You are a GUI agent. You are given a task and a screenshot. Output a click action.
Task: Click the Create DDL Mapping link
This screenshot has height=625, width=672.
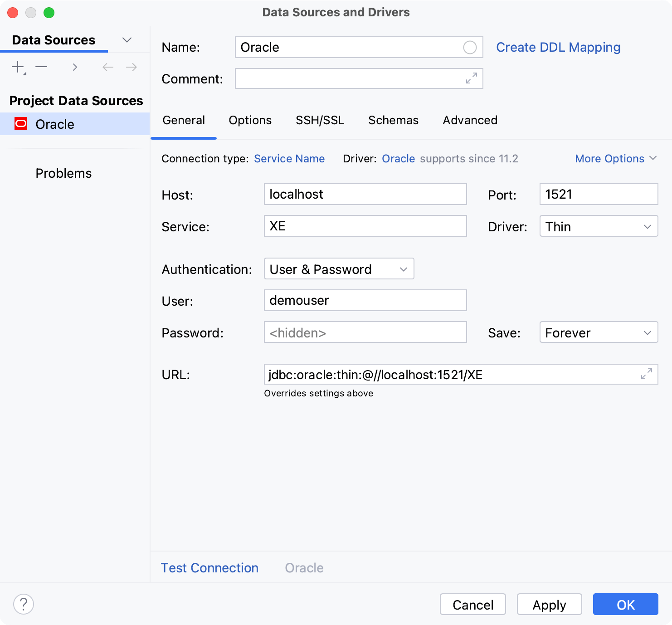tap(558, 47)
